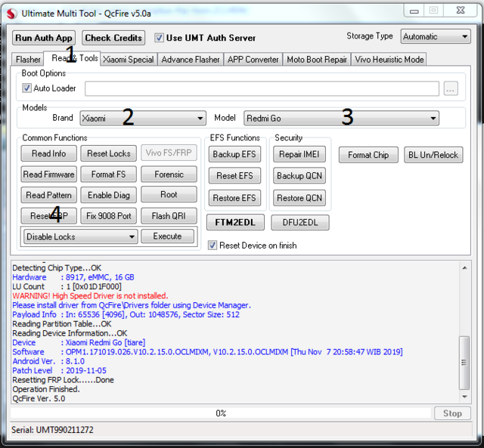484x448 pixels.
Task: Click the Enable Diag button
Action: click(x=109, y=195)
